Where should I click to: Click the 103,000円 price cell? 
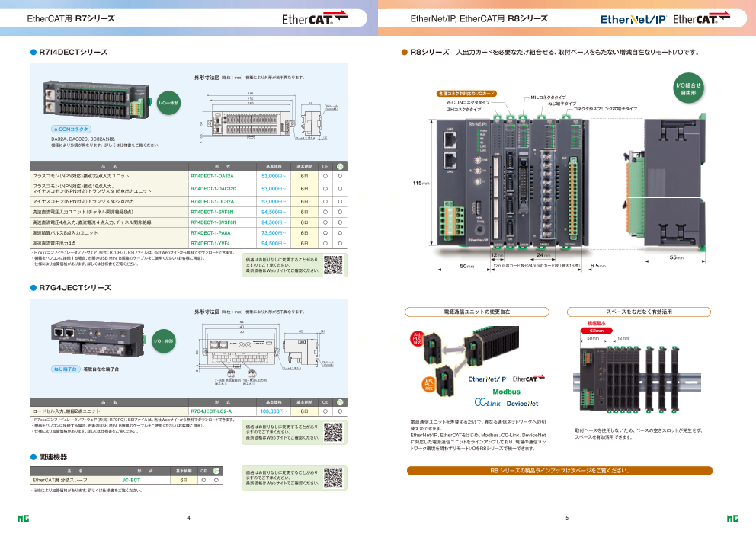(x=274, y=411)
